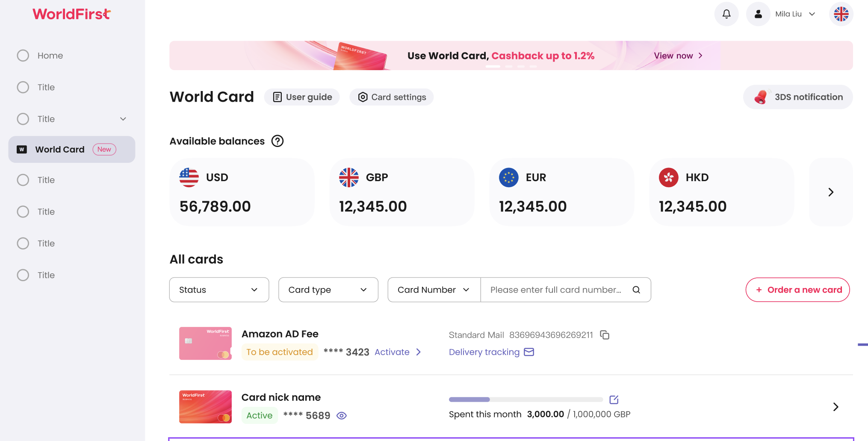Open the Status filter dropdown
This screenshot has width=868, height=441.
click(x=219, y=290)
